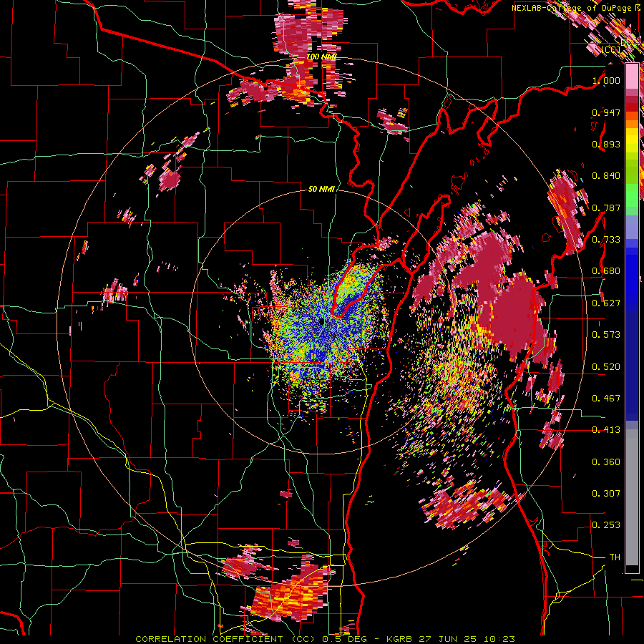Click the light pink top segment of color bar

(632, 76)
